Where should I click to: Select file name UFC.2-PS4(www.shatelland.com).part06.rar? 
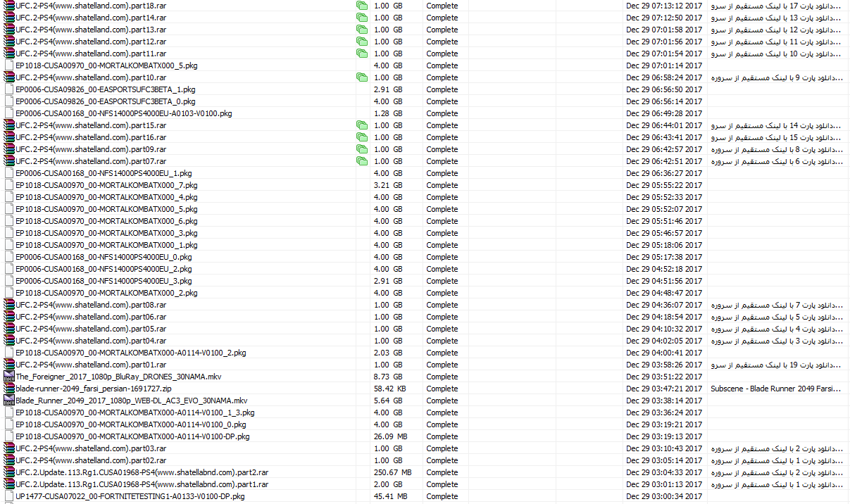pos(91,317)
